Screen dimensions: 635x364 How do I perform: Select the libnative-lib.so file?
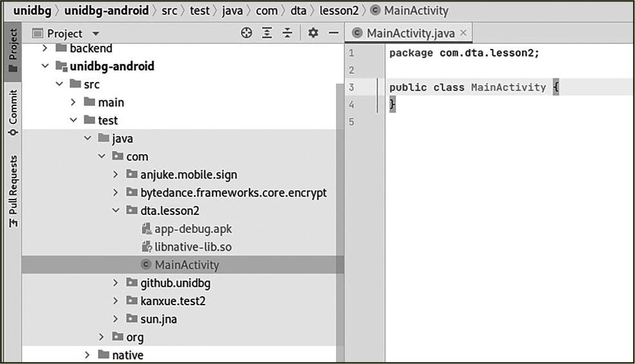tap(193, 247)
